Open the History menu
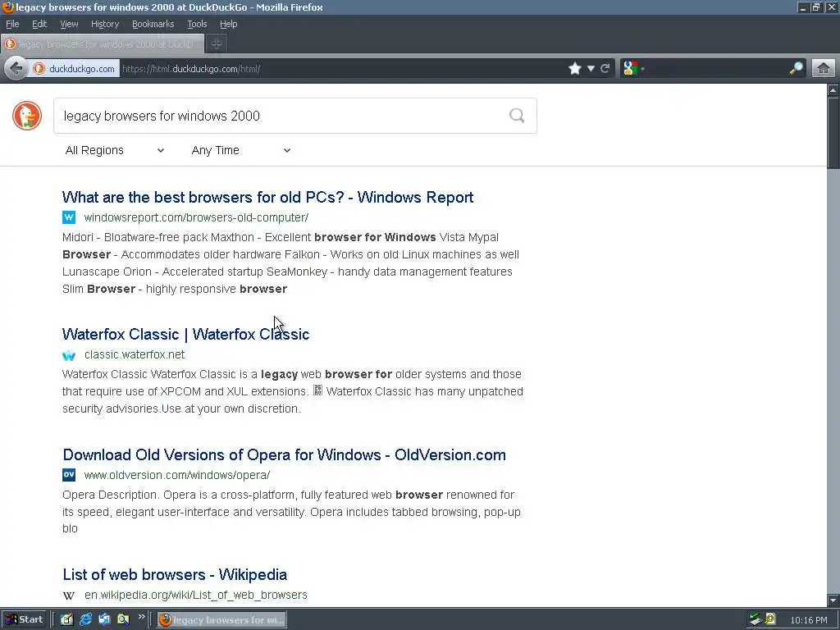The height and width of the screenshot is (630, 840). [105, 24]
